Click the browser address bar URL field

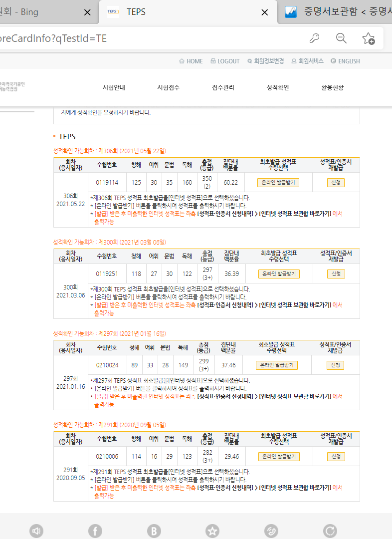coord(150,38)
